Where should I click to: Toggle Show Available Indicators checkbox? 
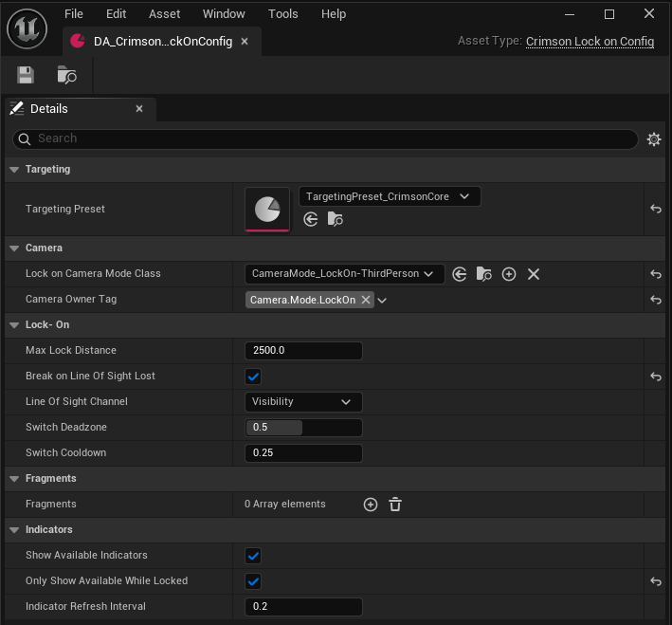pyautogui.click(x=253, y=556)
